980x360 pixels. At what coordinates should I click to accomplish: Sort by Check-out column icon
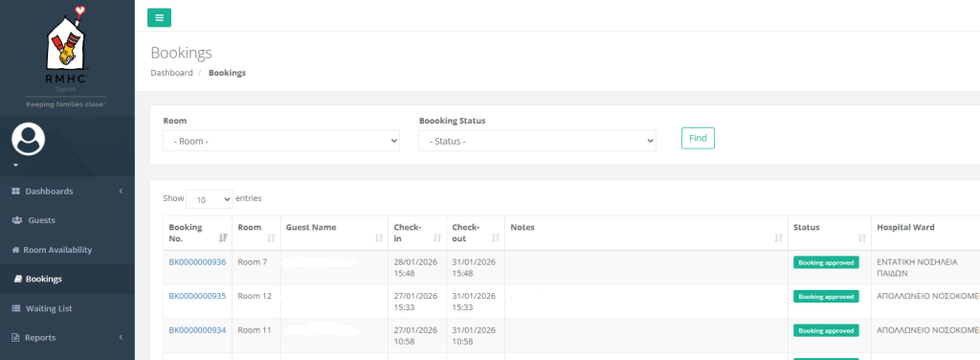click(x=496, y=238)
